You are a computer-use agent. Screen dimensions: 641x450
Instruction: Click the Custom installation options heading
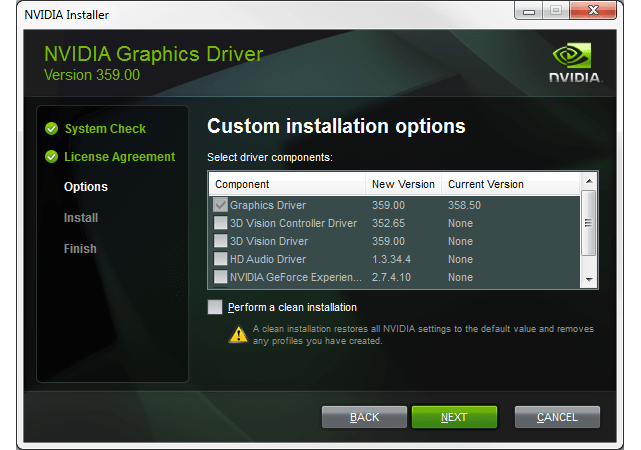(336, 126)
